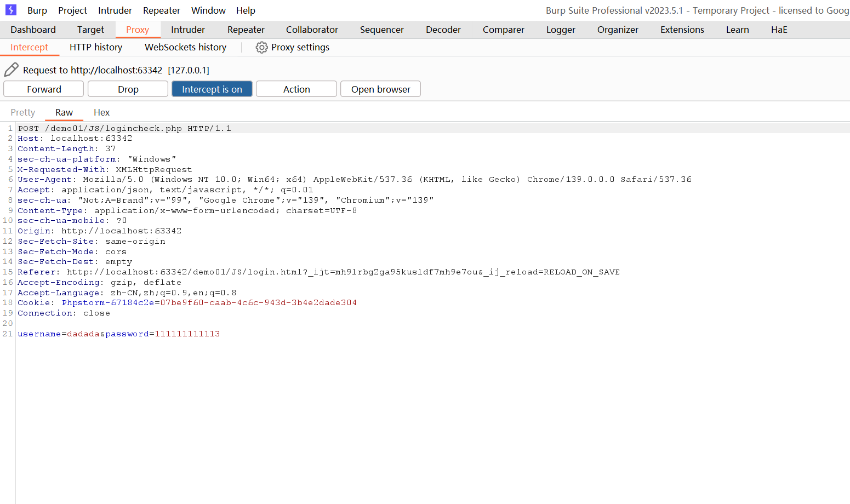
Task: Drop the intercepted request
Action: 128,89
